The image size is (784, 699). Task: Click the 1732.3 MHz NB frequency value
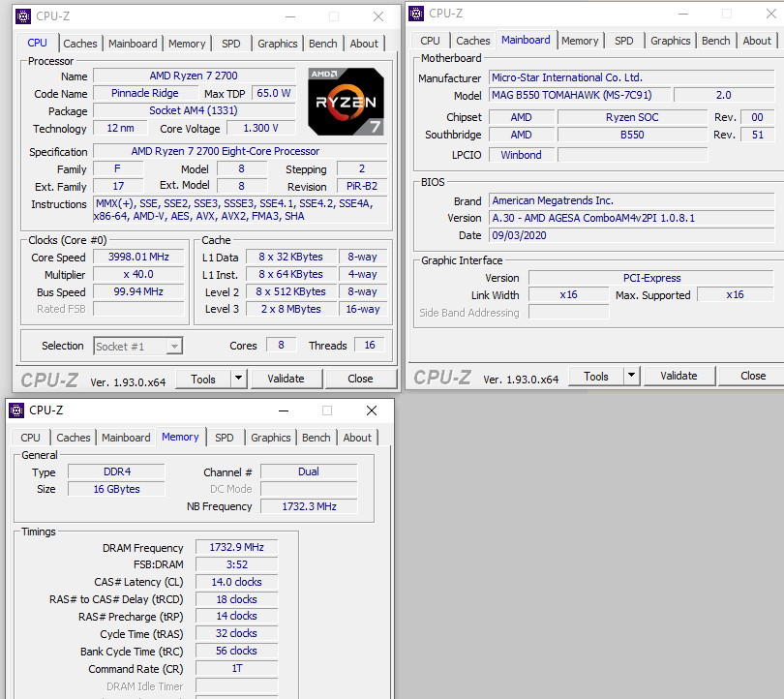[309, 506]
